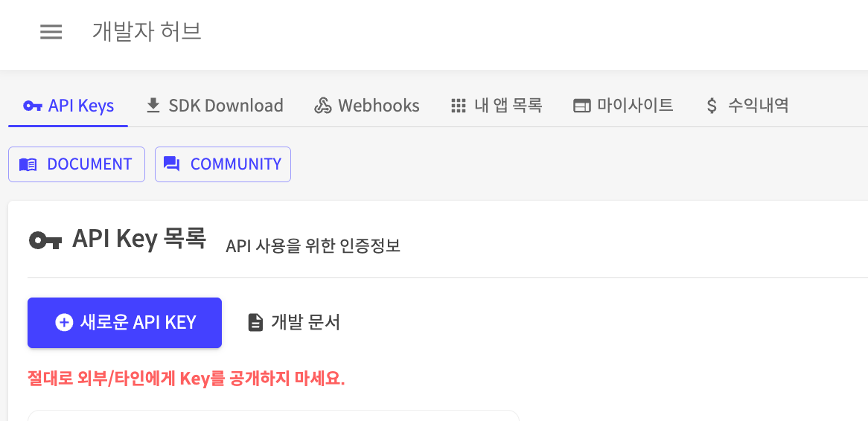Image resolution: width=868 pixels, height=421 pixels.
Task: Create a key with 새로운 API KEY
Action: click(124, 323)
